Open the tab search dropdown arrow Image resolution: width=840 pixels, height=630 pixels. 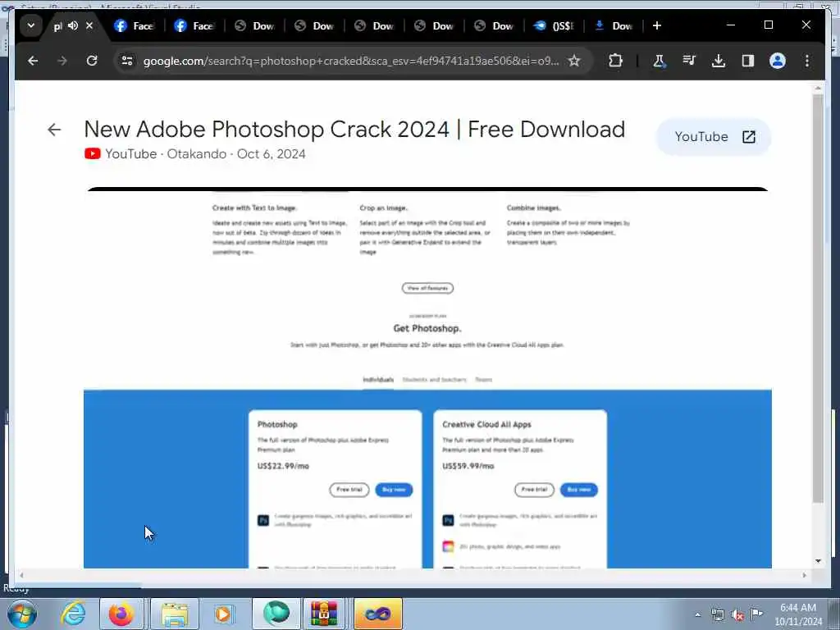(31, 25)
